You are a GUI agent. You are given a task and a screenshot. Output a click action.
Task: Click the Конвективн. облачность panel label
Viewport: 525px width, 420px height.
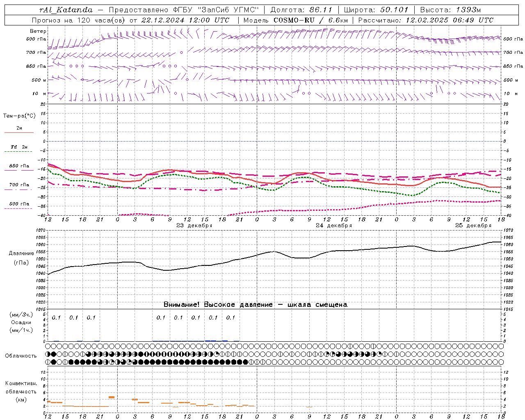click(x=21, y=392)
